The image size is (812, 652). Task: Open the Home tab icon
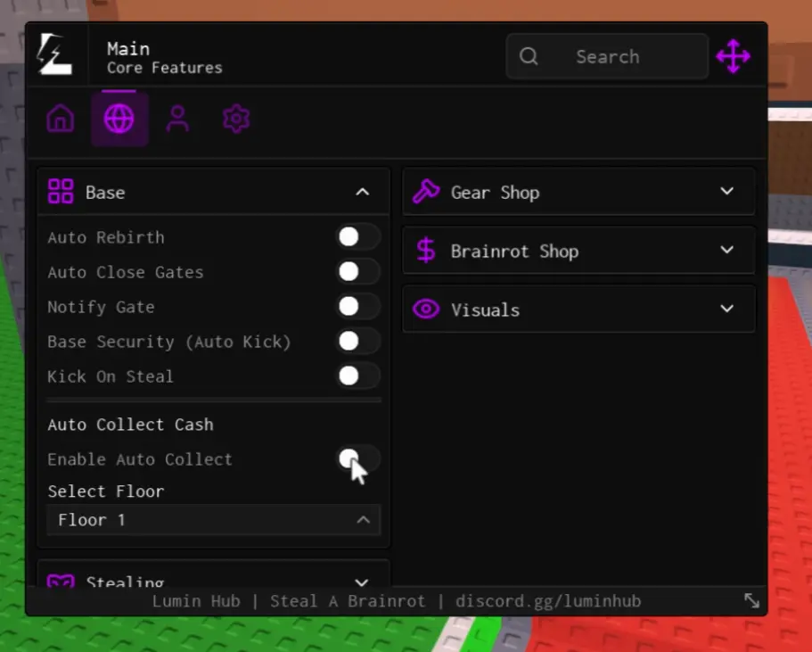[x=61, y=119]
